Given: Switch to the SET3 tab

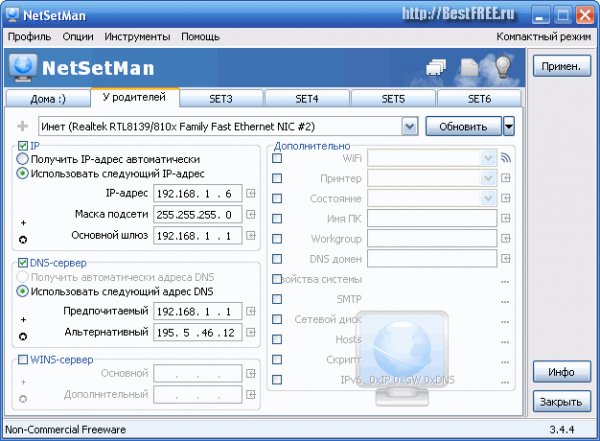Looking at the screenshot, I should (221, 99).
